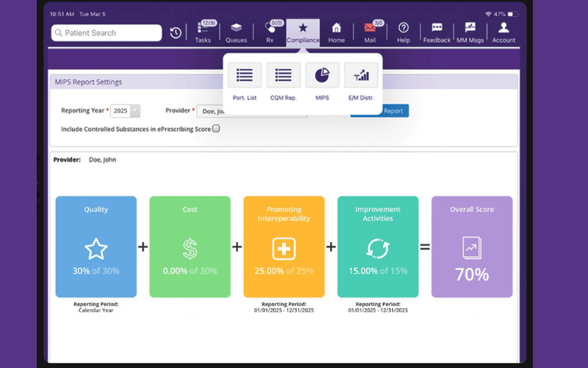This screenshot has width=588, height=368.
Task: Click the Patient Search field
Action: tap(107, 33)
